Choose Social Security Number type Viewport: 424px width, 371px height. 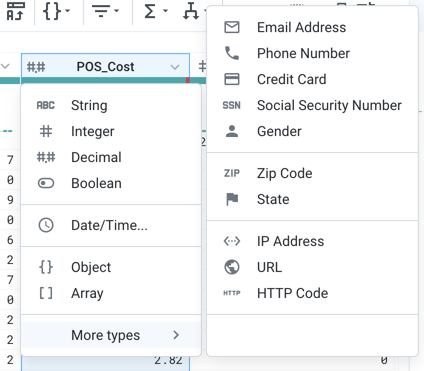pyautogui.click(x=312, y=105)
